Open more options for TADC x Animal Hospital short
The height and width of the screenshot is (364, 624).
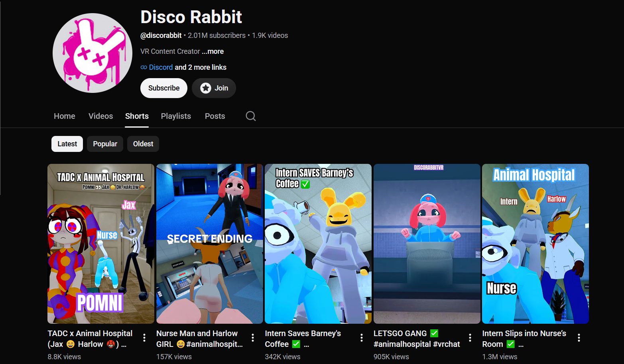click(x=144, y=338)
